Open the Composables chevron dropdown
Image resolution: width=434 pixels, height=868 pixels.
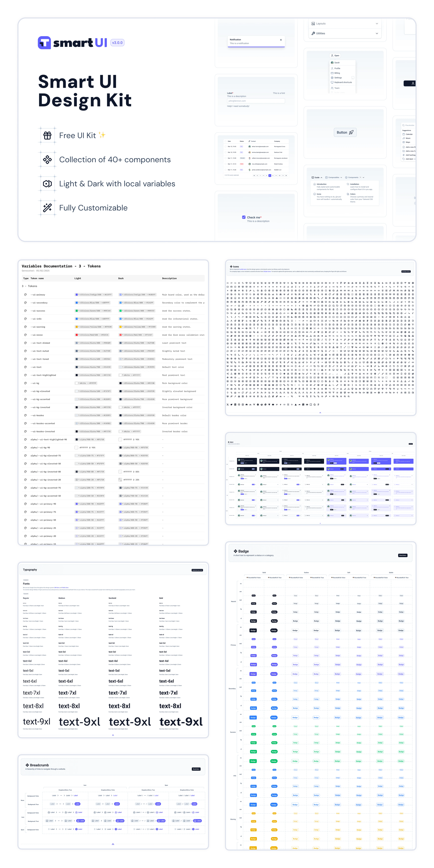pos(341,178)
